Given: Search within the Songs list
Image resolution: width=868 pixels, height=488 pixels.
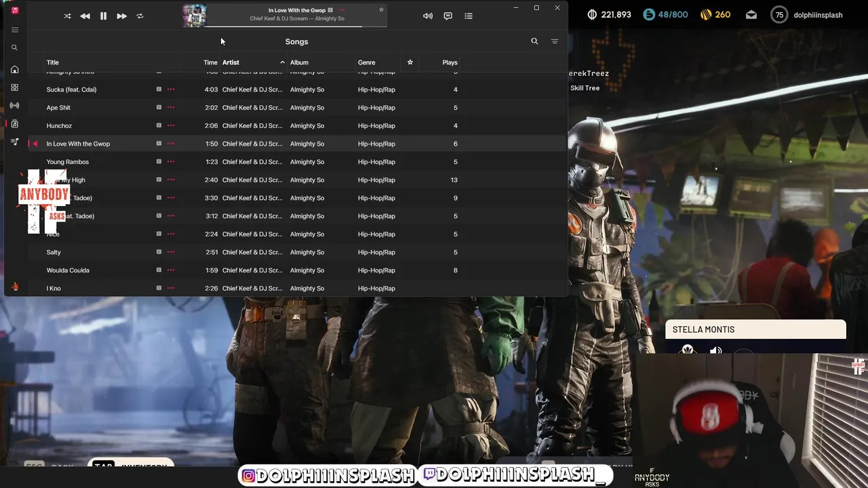Looking at the screenshot, I should pyautogui.click(x=534, y=41).
